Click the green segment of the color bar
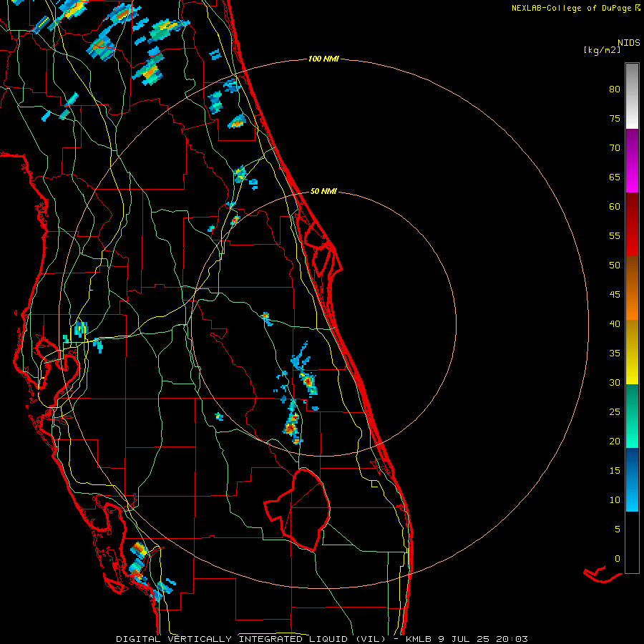 pyautogui.click(x=632, y=416)
